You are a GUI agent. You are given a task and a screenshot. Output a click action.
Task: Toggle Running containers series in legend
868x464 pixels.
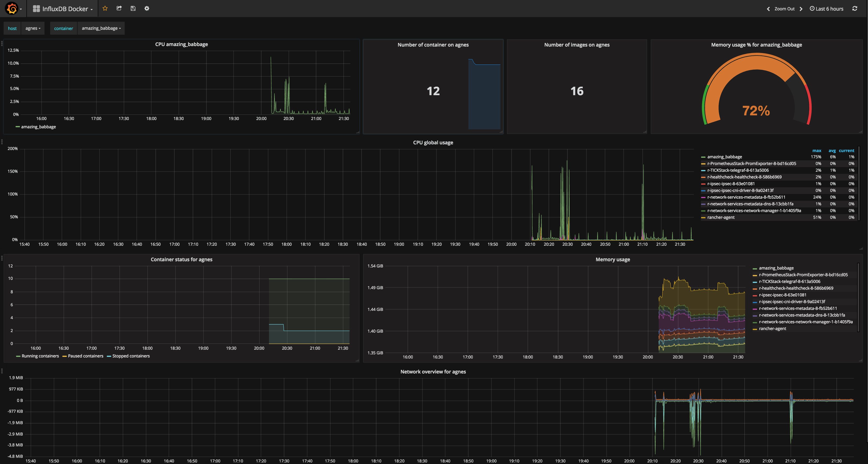coord(40,356)
